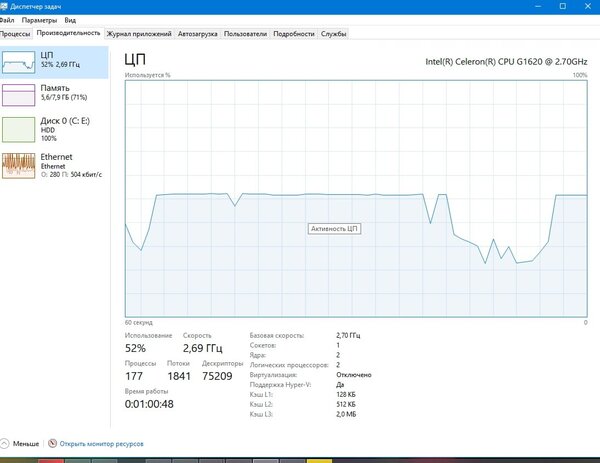
Task: Open the Параметры menu
Action: coord(39,20)
